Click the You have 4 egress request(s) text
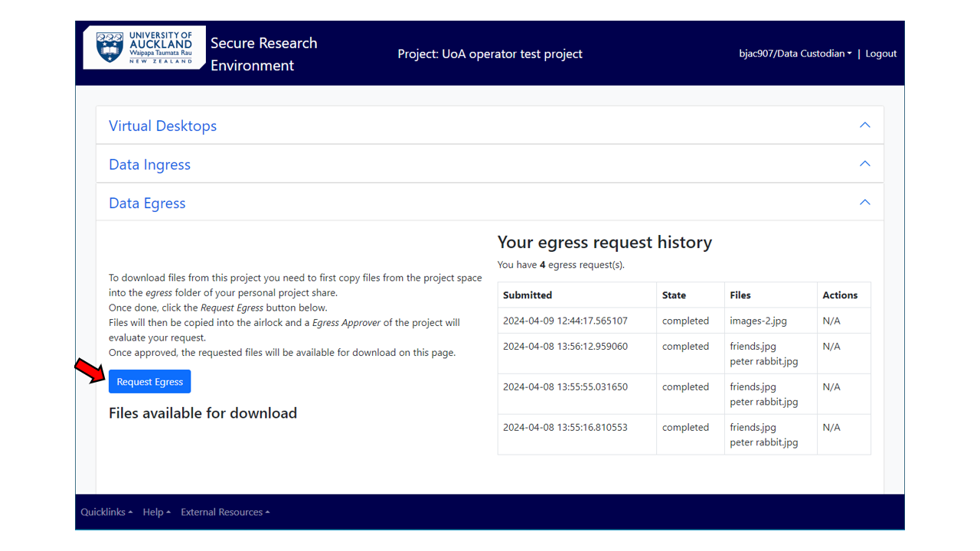The height and width of the screenshot is (551, 980). [561, 265]
